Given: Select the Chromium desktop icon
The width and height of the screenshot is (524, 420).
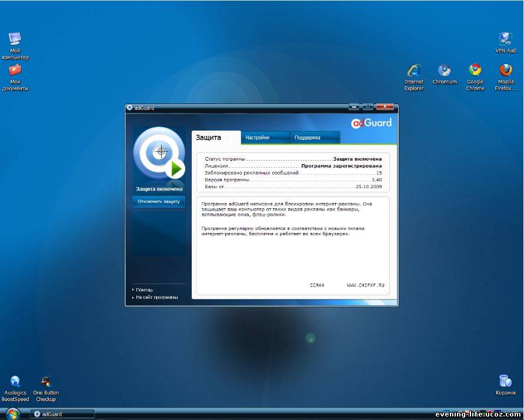Looking at the screenshot, I should [x=445, y=74].
